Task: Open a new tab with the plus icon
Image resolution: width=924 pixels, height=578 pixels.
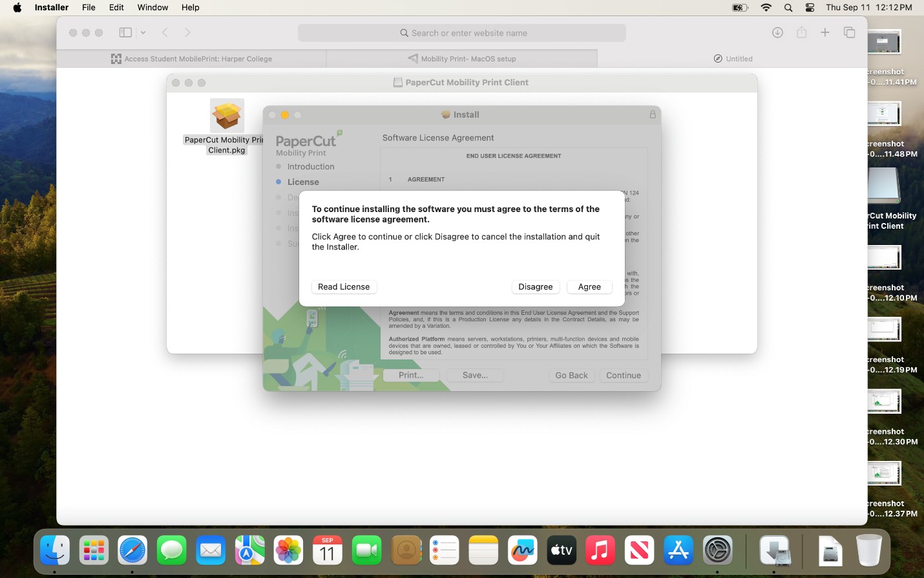Action: point(825,32)
